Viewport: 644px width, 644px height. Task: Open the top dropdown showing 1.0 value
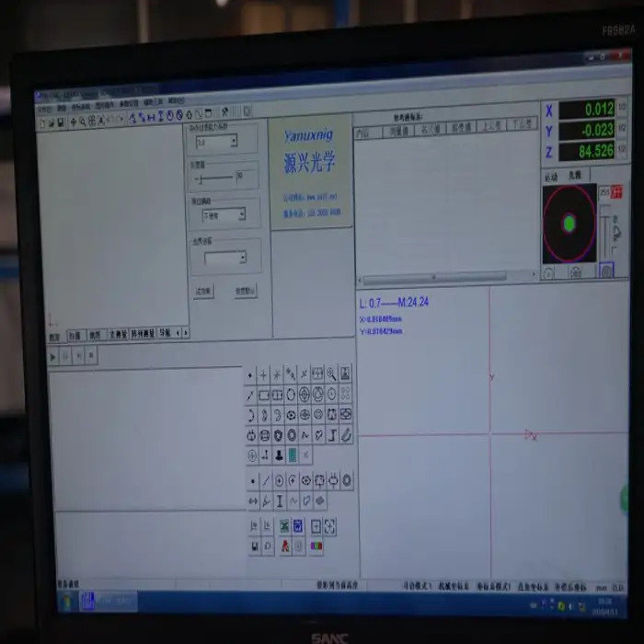[x=234, y=142]
